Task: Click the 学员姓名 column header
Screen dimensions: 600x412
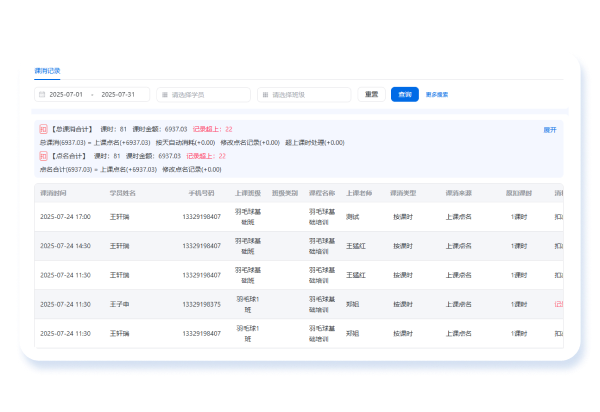Action: [123, 193]
